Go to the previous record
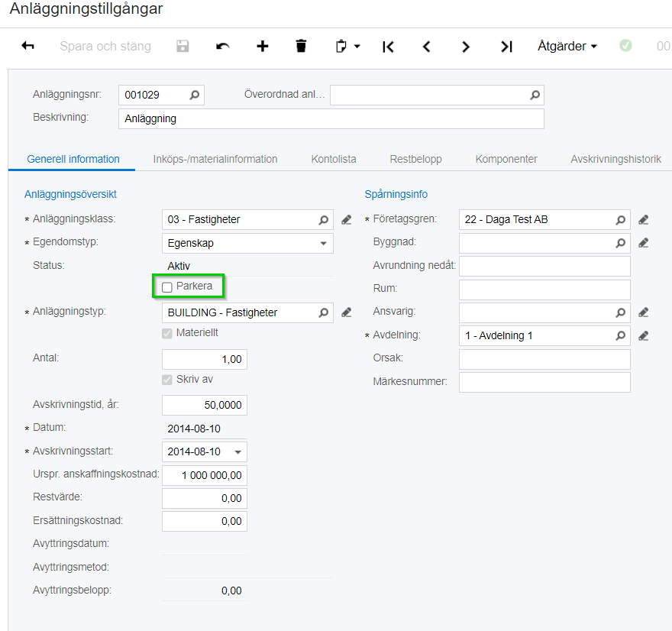 click(426, 47)
